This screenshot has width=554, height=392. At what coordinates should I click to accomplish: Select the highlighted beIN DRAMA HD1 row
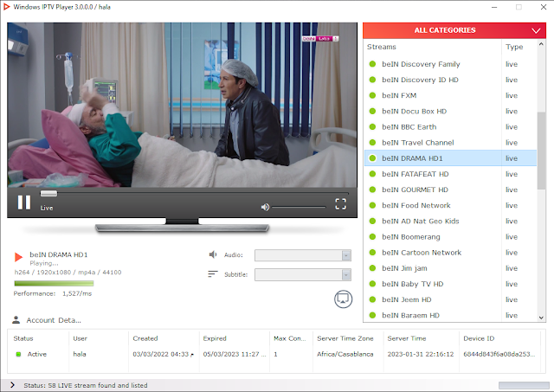pyautogui.click(x=450, y=158)
